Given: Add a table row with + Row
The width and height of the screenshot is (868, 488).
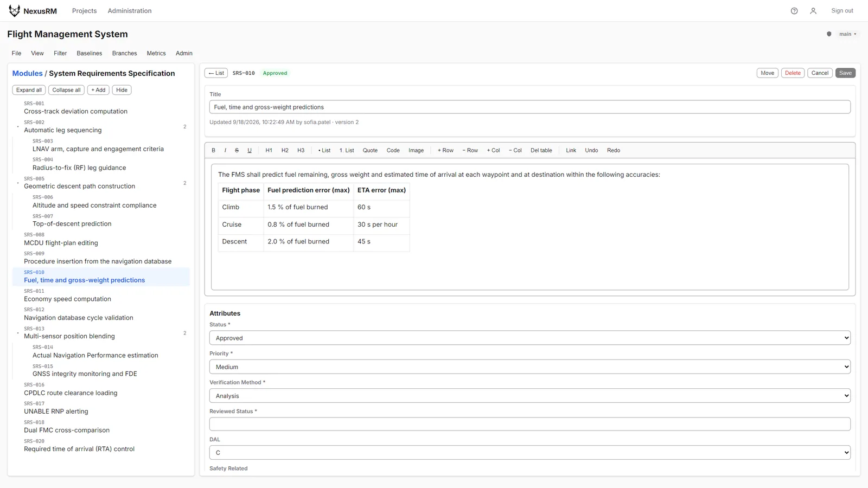Looking at the screenshot, I should pyautogui.click(x=445, y=151).
